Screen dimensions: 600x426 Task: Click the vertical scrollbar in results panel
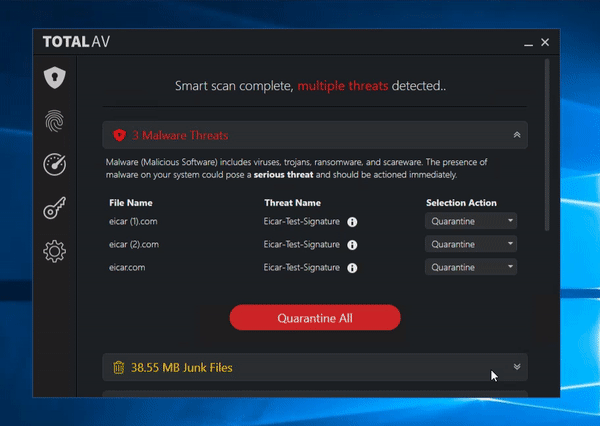click(546, 145)
